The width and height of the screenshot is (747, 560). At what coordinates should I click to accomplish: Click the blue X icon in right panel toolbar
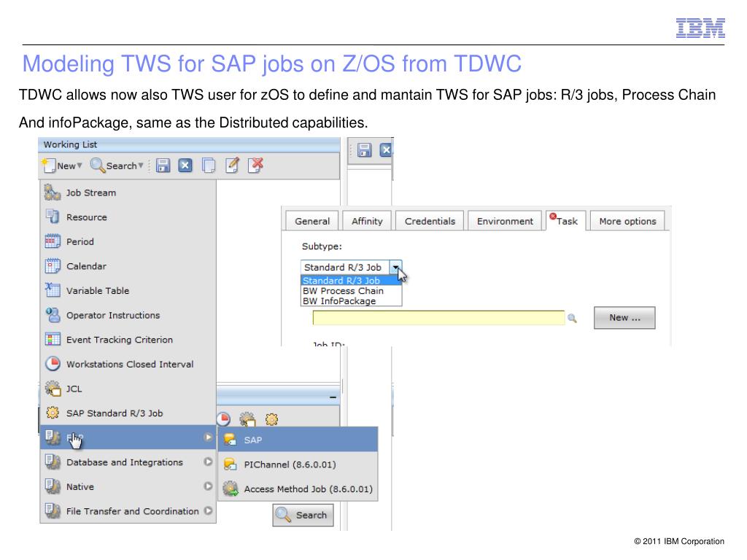(385, 150)
